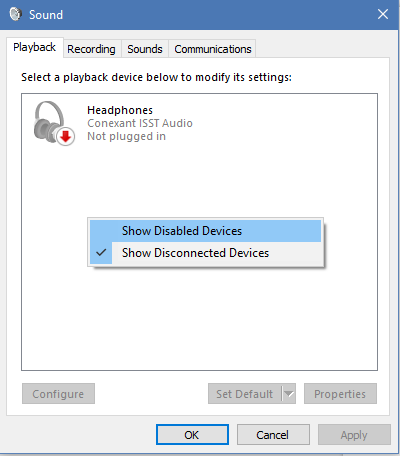Click the Cancel button
The image size is (400, 456).
(273, 435)
